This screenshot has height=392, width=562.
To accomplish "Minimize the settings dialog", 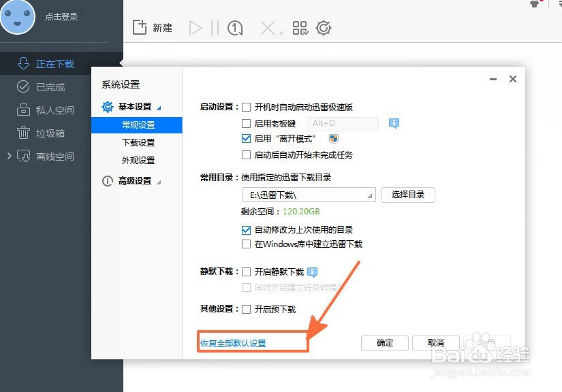I will point(493,79).
